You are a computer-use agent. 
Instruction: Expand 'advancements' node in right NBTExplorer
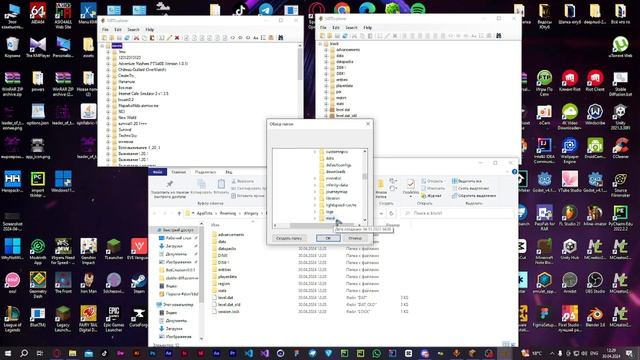point(326,50)
